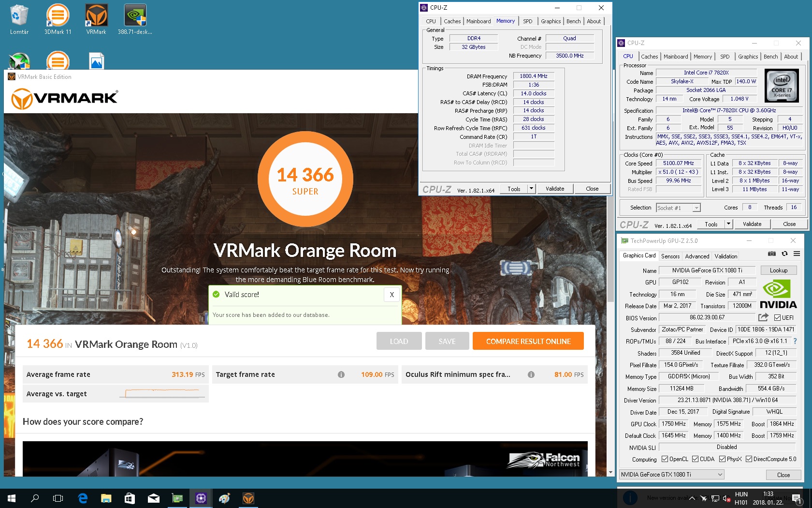The image size is (812, 508).
Task: Open Task View on the taskbar
Action: [x=58, y=498]
